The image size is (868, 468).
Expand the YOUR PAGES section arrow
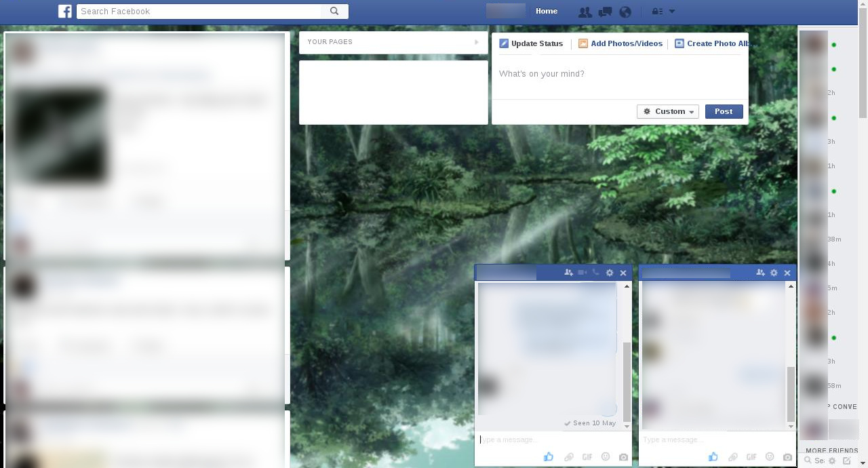pyautogui.click(x=477, y=42)
